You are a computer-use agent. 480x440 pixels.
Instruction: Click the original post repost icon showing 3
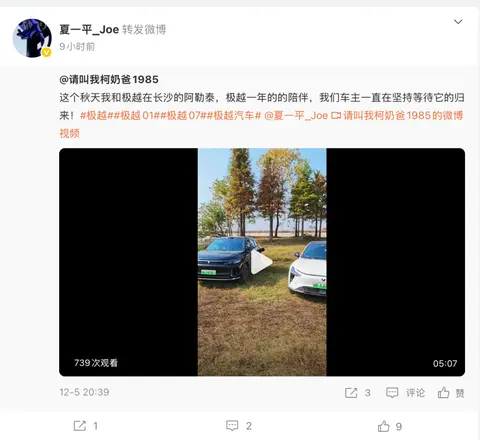point(351,393)
